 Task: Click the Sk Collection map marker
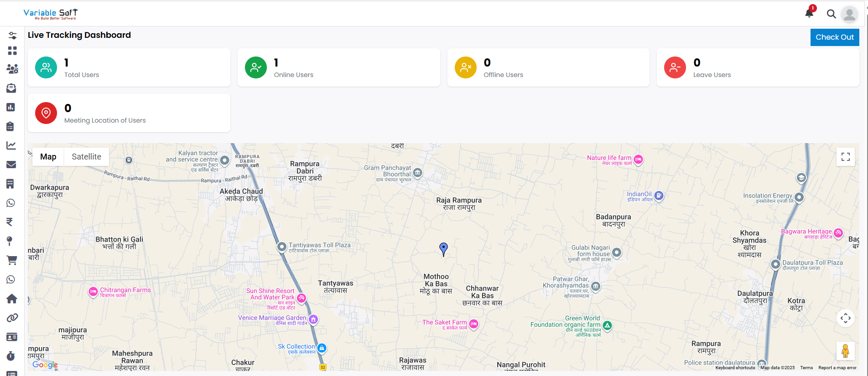[x=322, y=349]
